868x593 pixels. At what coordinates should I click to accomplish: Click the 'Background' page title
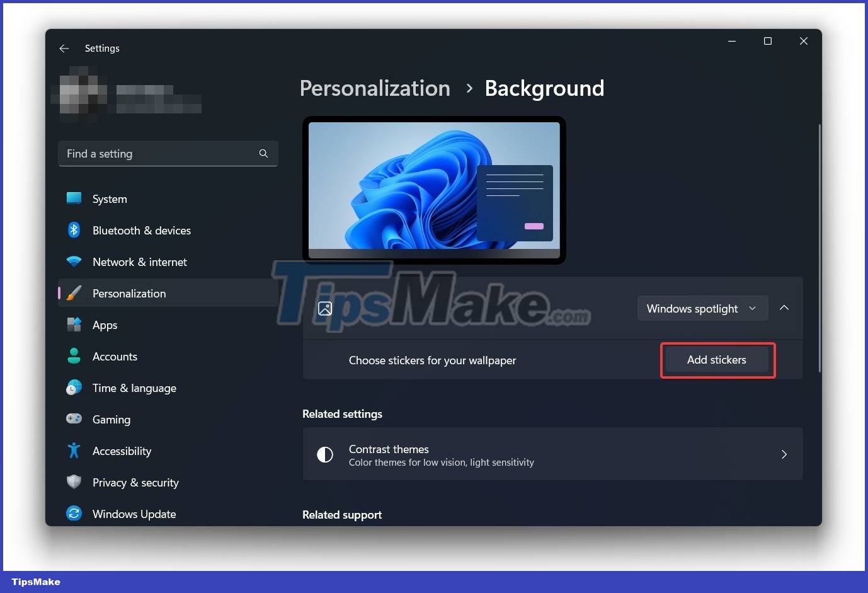(x=544, y=88)
